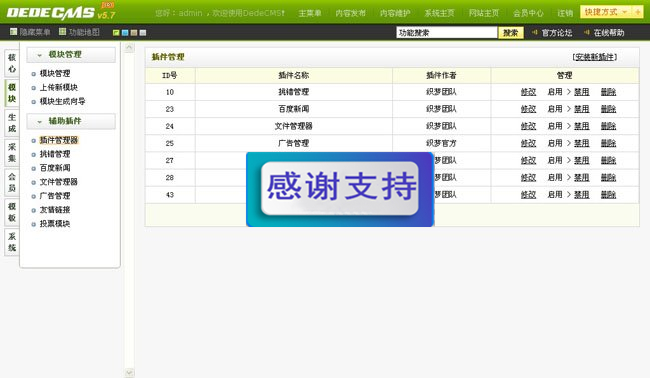Click the sidebar scrollbar down arrow
The width and height of the screenshot is (650, 378).
pos(129,373)
